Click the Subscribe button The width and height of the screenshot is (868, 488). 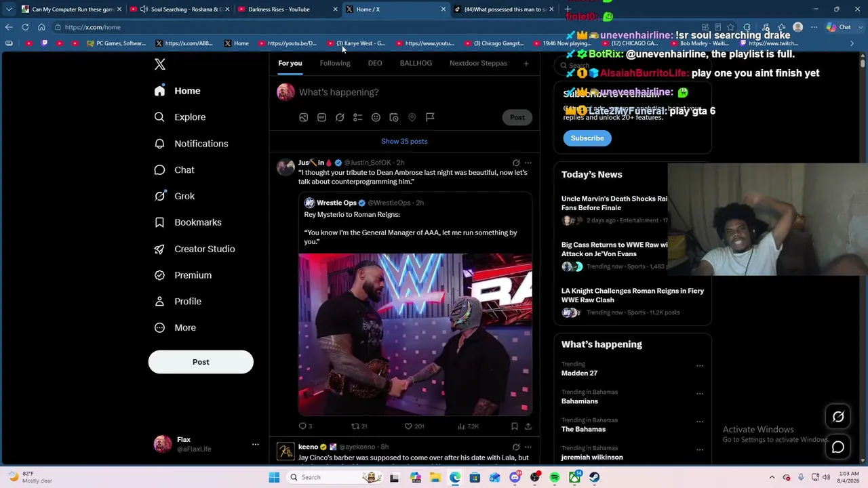pos(587,138)
